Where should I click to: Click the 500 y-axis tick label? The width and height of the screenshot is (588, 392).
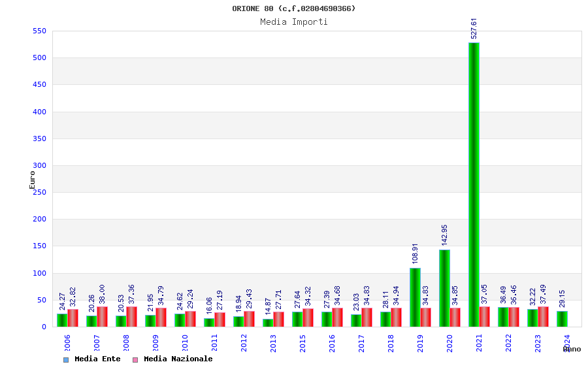39,57
